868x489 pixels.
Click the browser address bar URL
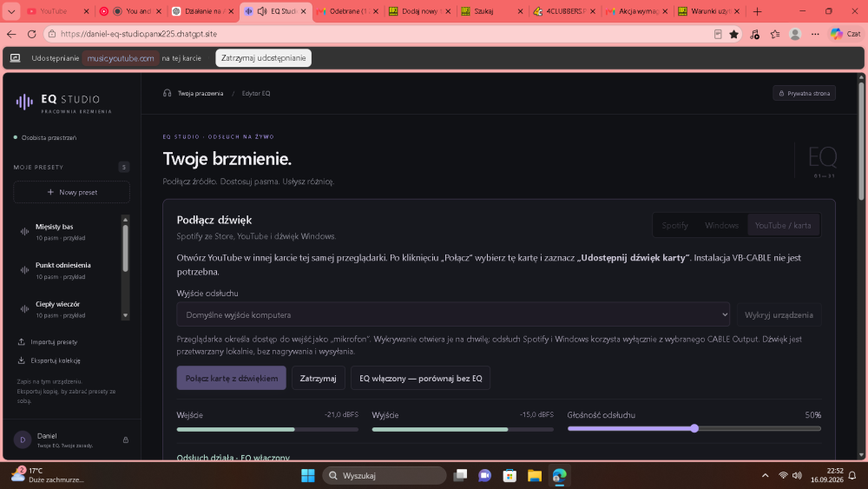pyautogui.click(x=138, y=34)
